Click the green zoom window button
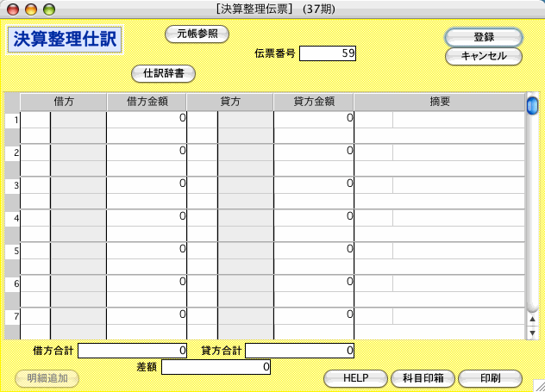This screenshot has height=392, width=545. (47, 9)
